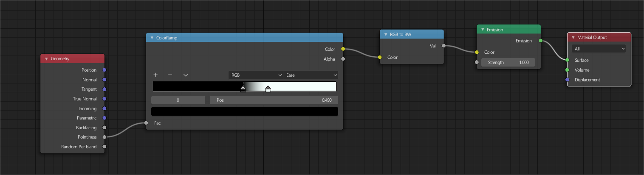This screenshot has width=644, height=175.
Task: Select the black color stop marker at 0.490
Action: coord(243,89)
